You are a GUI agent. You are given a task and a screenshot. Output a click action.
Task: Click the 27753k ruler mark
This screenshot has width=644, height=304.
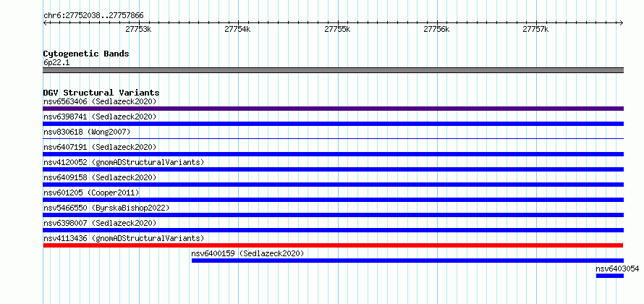(138, 29)
